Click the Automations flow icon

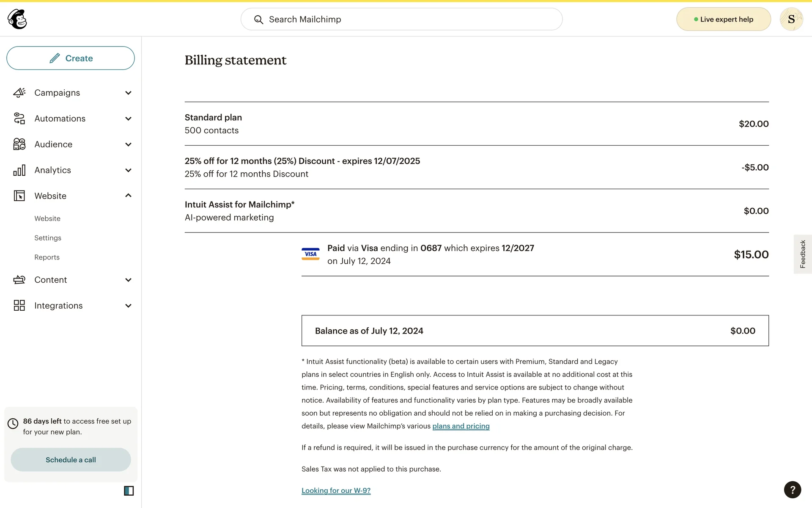(19, 119)
